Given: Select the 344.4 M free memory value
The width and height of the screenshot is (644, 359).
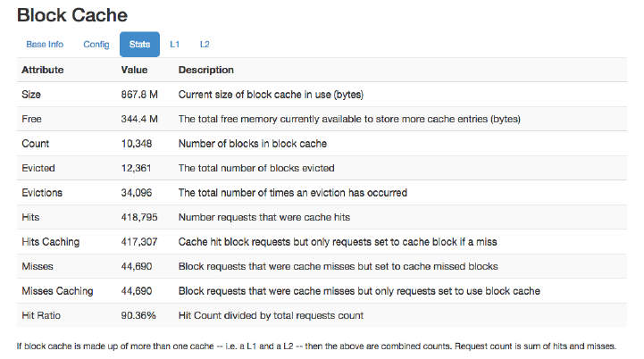Looking at the screenshot, I should pos(139,119).
